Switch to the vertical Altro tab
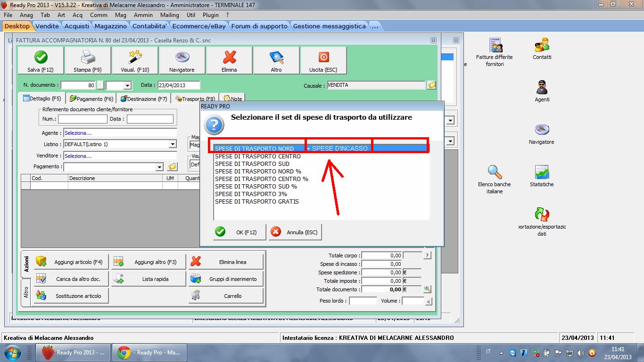Viewport: 644px width, 362px height. click(x=26, y=292)
